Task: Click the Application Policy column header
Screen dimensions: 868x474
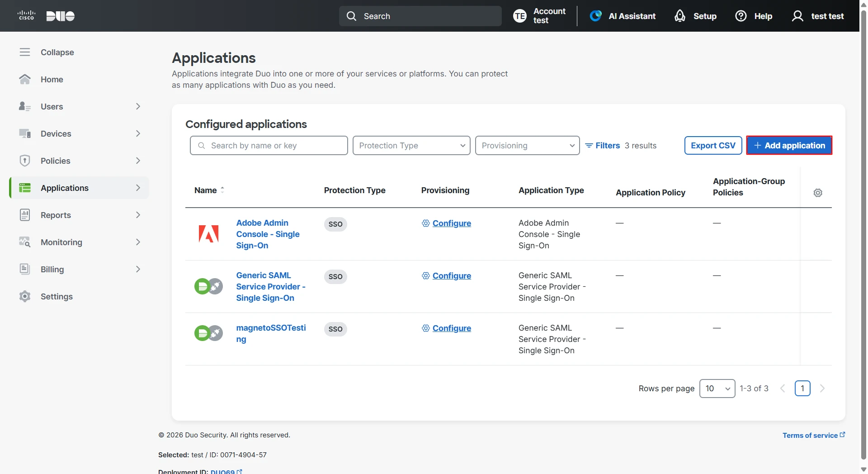Action: coord(651,193)
